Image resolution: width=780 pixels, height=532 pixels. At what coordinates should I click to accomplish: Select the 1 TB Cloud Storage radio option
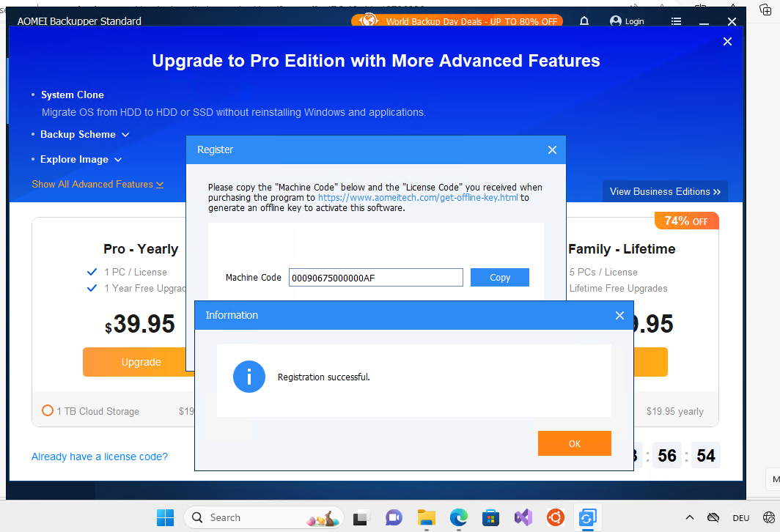click(47, 410)
